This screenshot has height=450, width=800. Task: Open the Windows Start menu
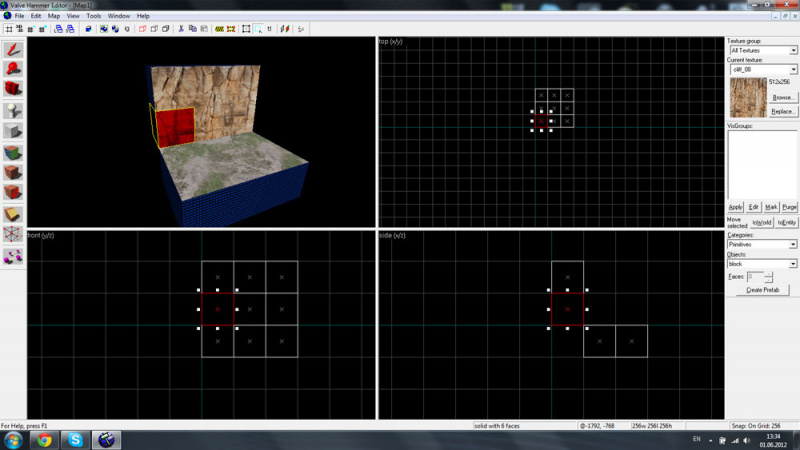[x=13, y=440]
